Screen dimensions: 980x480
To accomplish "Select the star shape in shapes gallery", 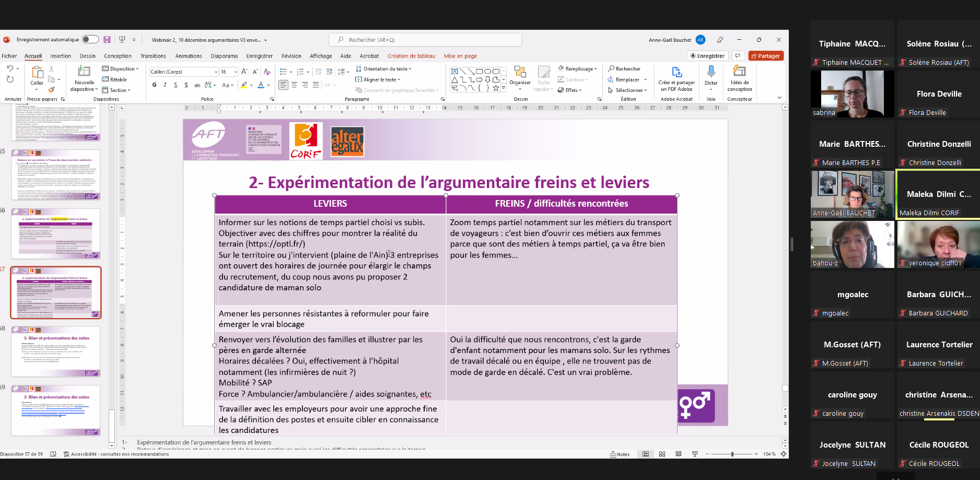I will [496, 88].
